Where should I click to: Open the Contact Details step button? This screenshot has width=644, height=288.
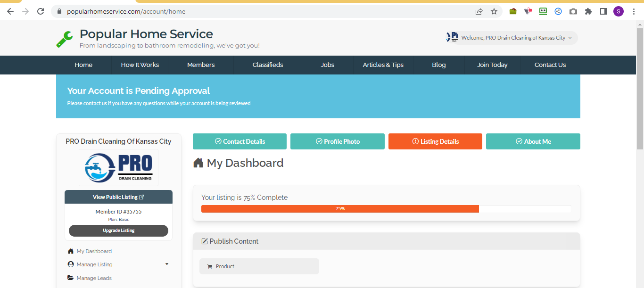click(239, 141)
